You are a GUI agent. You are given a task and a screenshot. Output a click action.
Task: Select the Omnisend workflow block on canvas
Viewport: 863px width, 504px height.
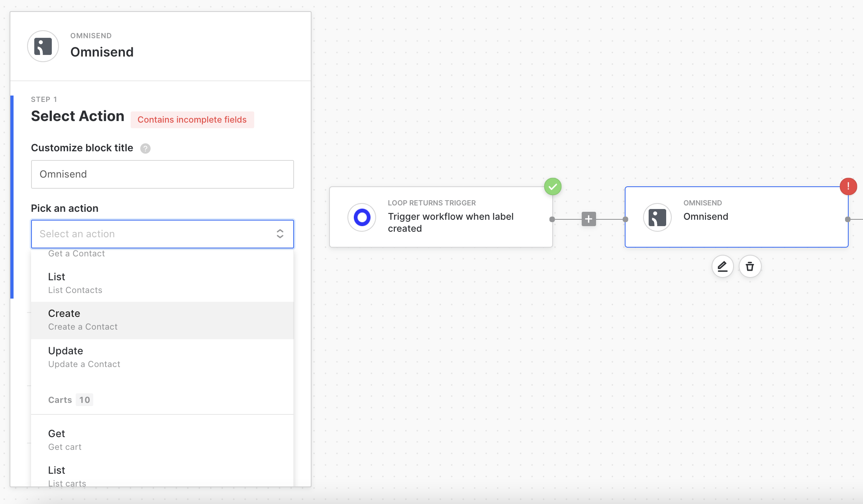pos(736,217)
